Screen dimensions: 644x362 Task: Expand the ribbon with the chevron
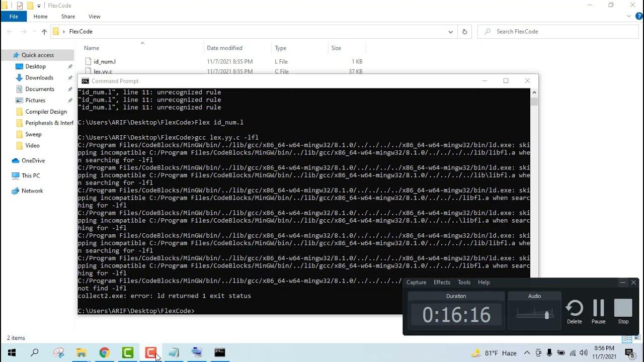coord(629,17)
